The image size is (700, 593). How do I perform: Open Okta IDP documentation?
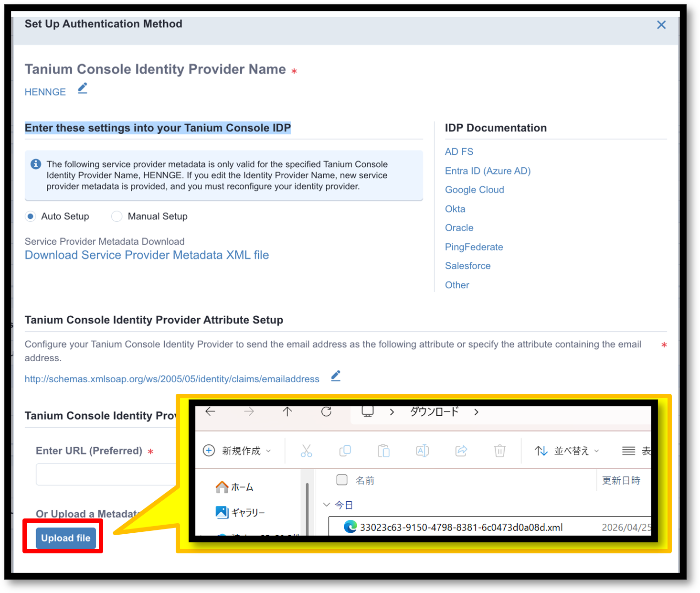pos(455,209)
